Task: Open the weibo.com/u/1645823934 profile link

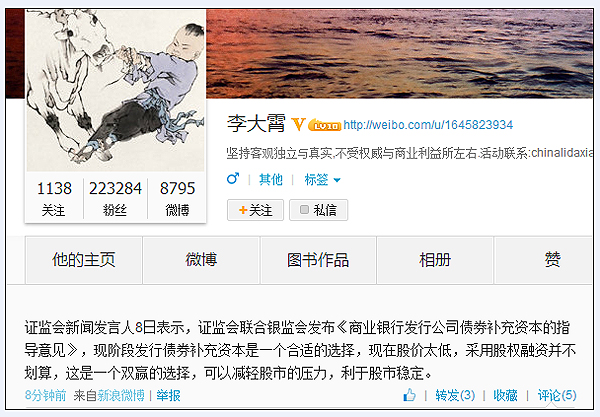Action: click(x=428, y=125)
